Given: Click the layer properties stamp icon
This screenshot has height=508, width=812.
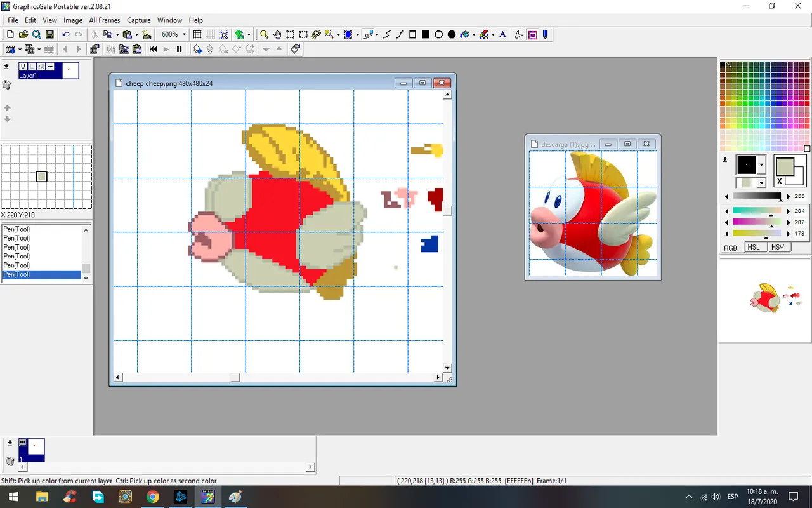Looking at the screenshot, I should click(x=295, y=49).
